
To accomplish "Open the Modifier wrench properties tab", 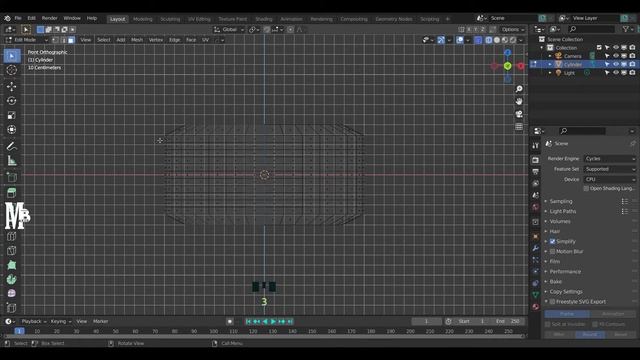I will 536,248.
